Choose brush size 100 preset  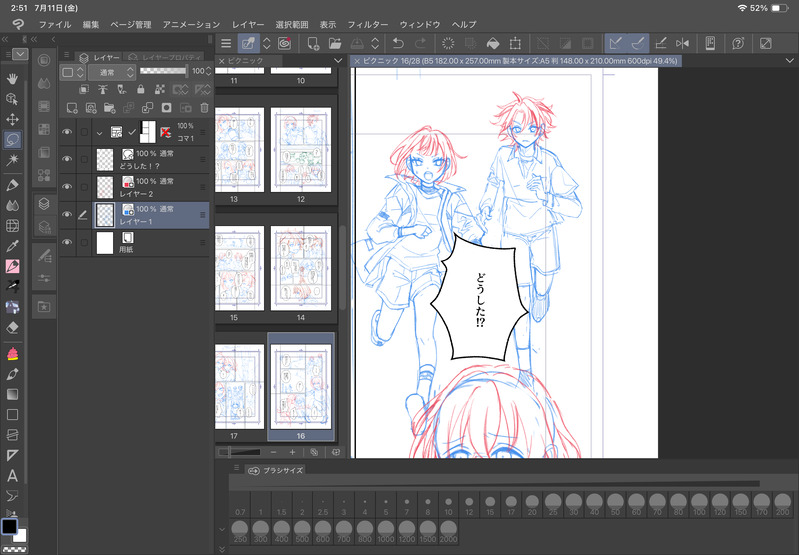click(x=699, y=505)
